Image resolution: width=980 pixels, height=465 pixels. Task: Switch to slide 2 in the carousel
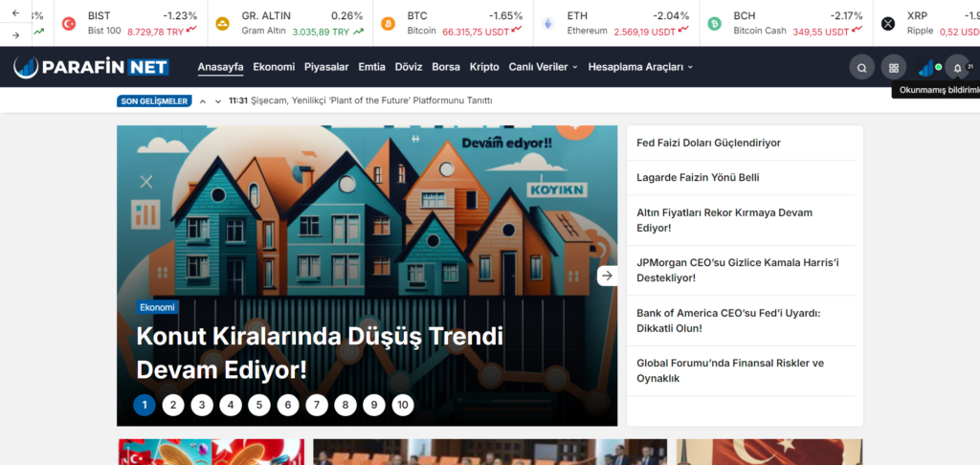click(x=172, y=405)
